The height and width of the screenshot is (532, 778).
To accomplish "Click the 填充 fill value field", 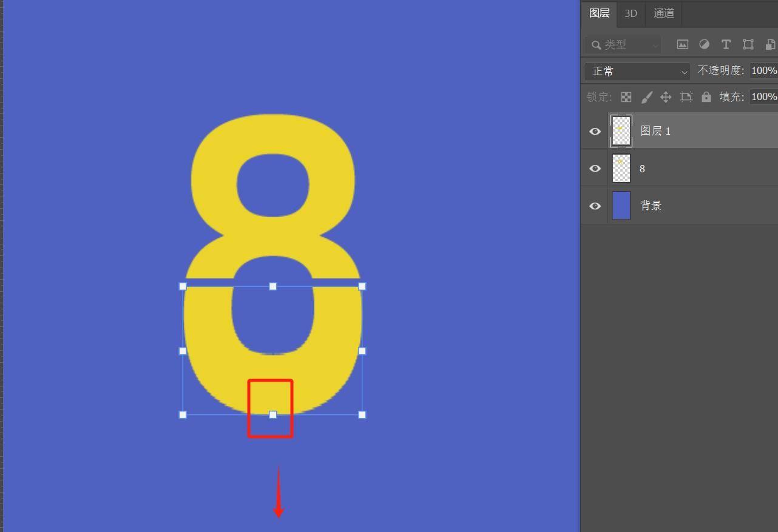I will pos(763,97).
